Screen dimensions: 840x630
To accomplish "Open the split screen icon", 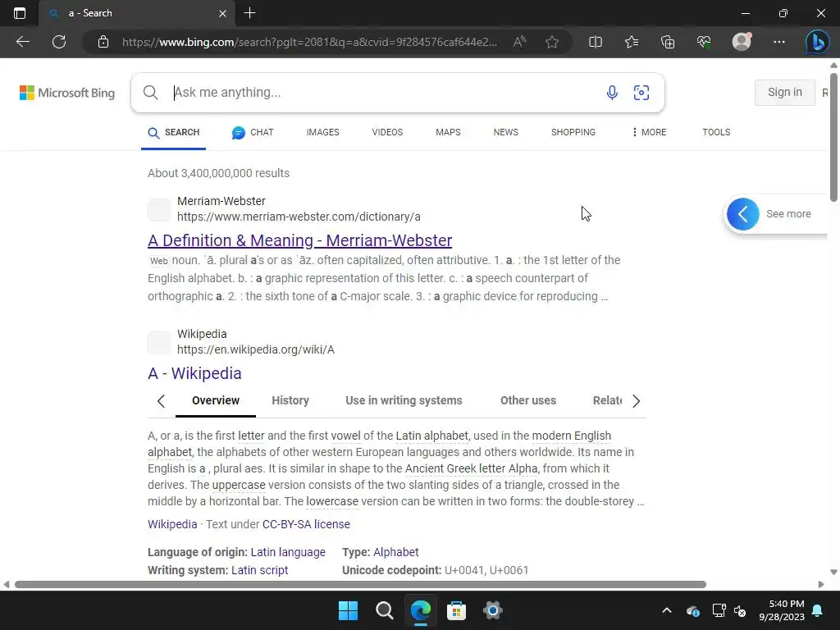I will pyautogui.click(x=596, y=42).
